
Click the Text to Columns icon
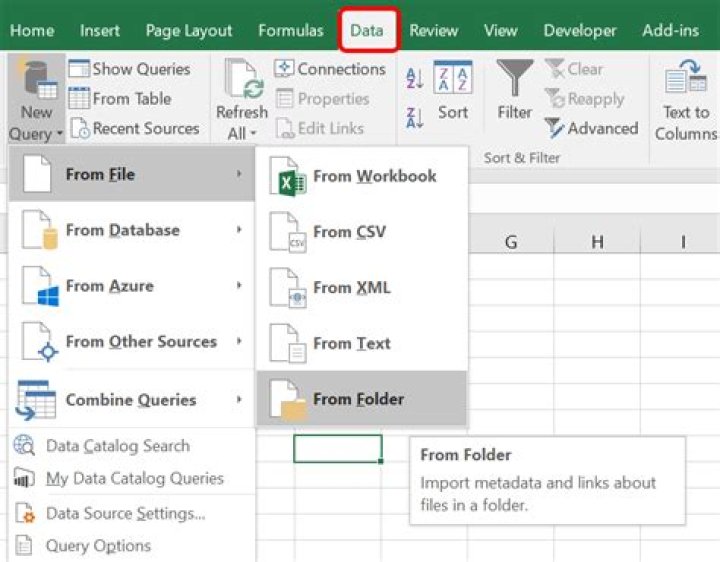(x=686, y=76)
